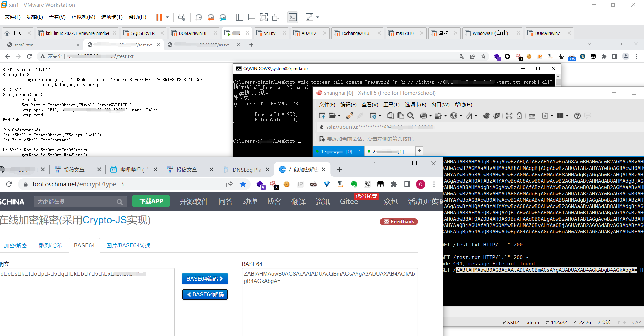
Task: Open the Xshell 窗口(W) menu
Action: (x=440, y=104)
